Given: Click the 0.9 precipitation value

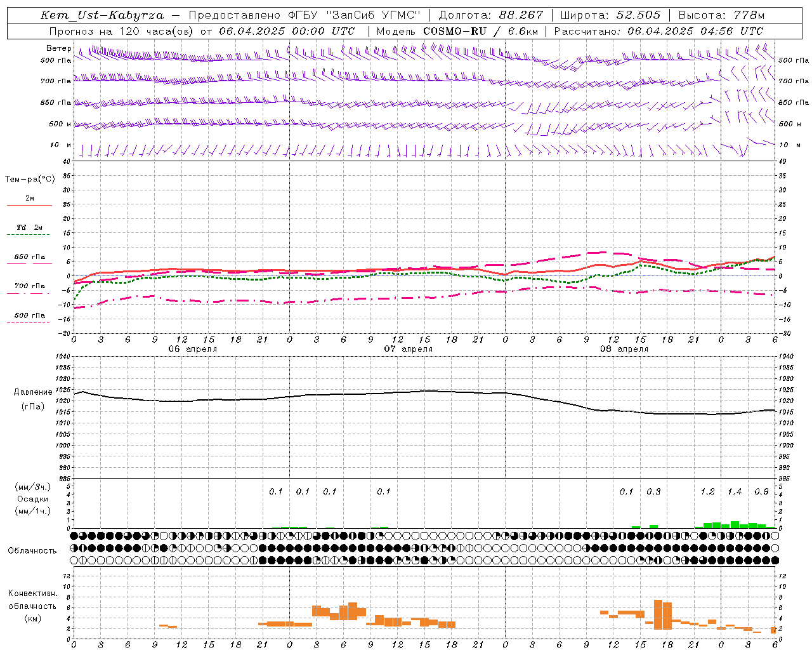Looking at the screenshot, I should tap(761, 492).
